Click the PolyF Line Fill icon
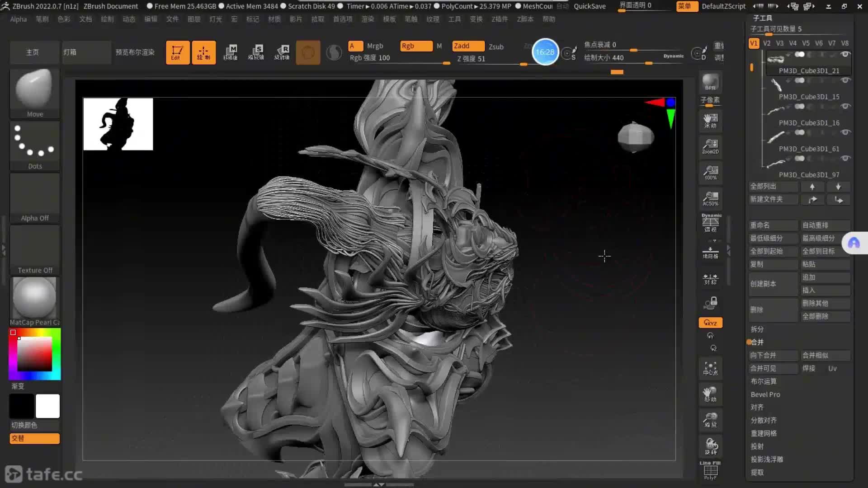The height and width of the screenshot is (488, 868). tap(710, 471)
